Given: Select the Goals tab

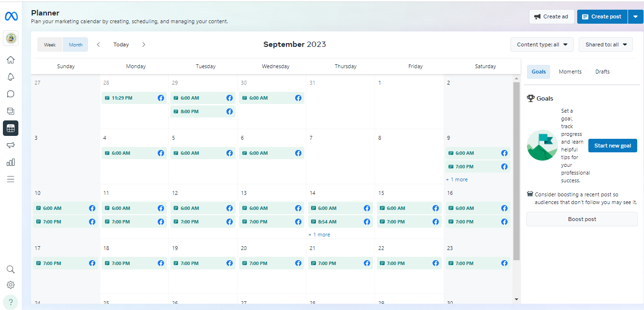Looking at the screenshot, I should pyautogui.click(x=539, y=72).
